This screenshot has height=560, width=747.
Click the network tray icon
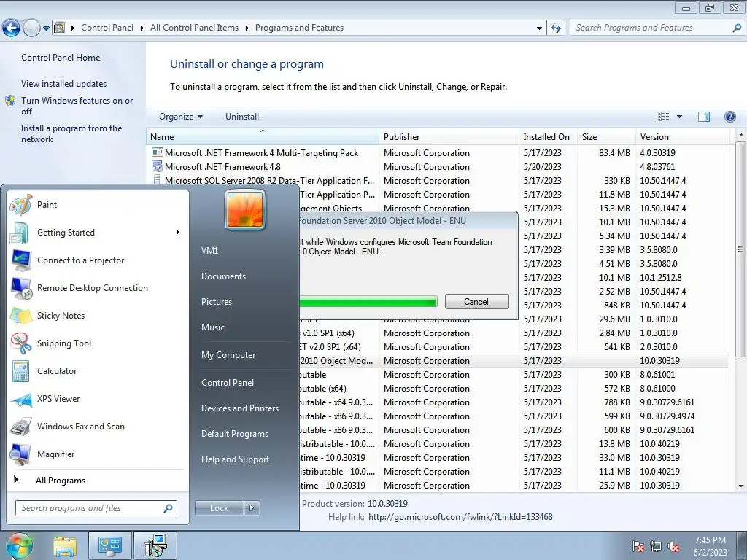[x=656, y=547]
